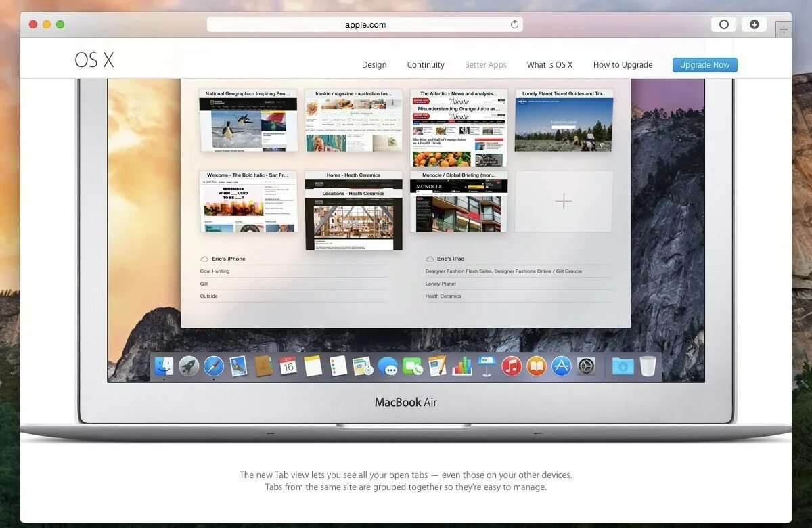The image size is (812, 528).
Task: Open The Atlantic tab thumbnail
Action: tap(459, 128)
